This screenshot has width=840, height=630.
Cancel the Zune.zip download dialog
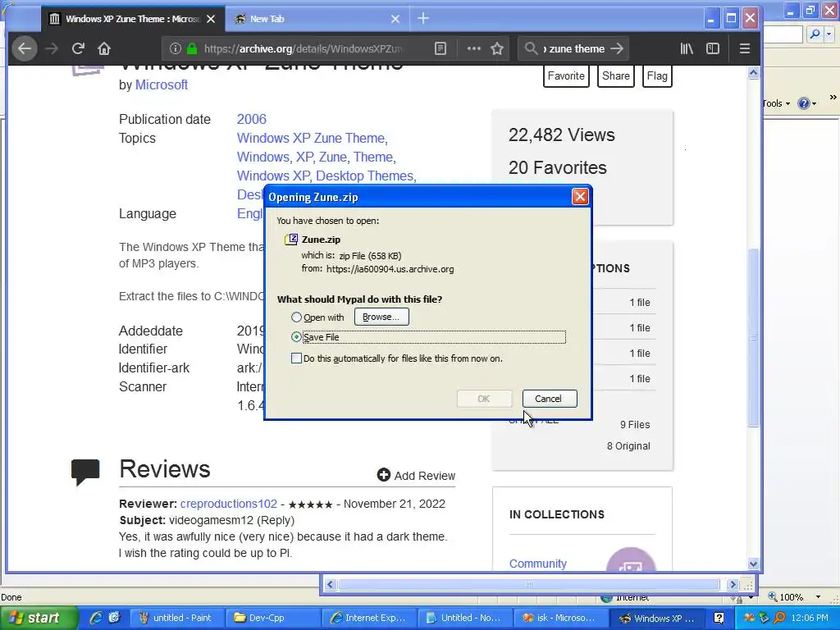point(549,399)
